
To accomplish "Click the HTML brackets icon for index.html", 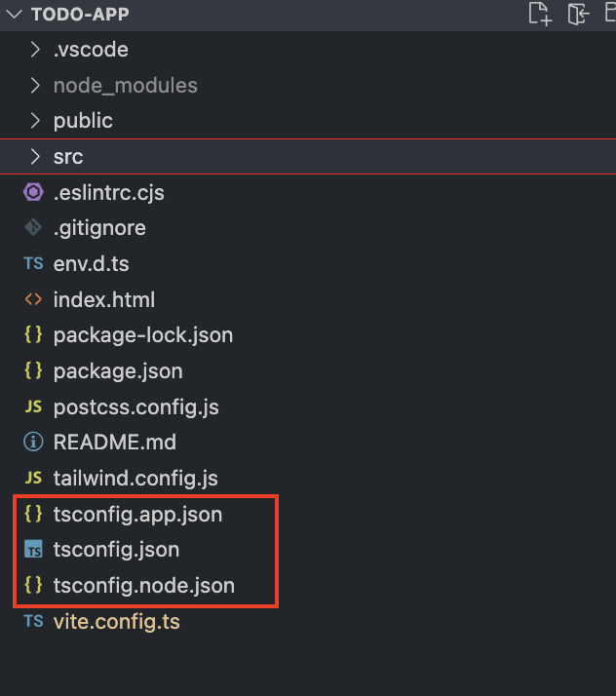I will point(33,299).
